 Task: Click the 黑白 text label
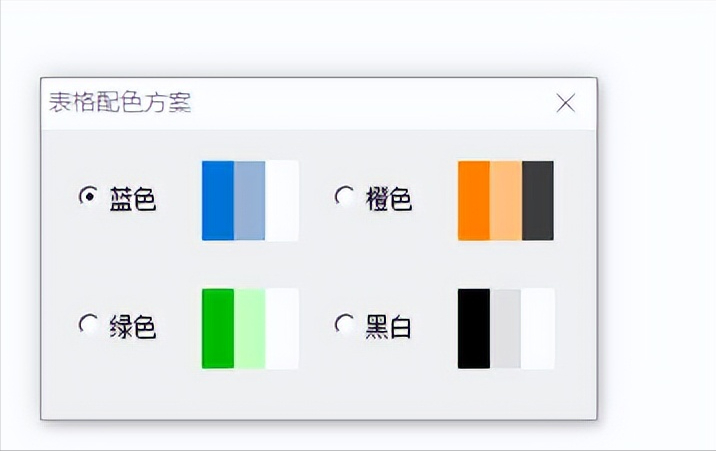(x=389, y=327)
